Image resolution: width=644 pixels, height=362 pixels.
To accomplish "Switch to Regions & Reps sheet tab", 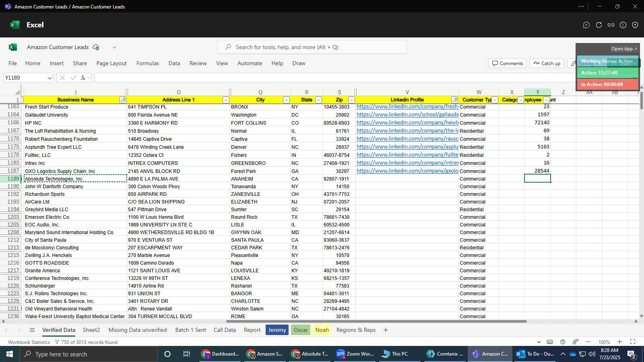I will point(356,330).
